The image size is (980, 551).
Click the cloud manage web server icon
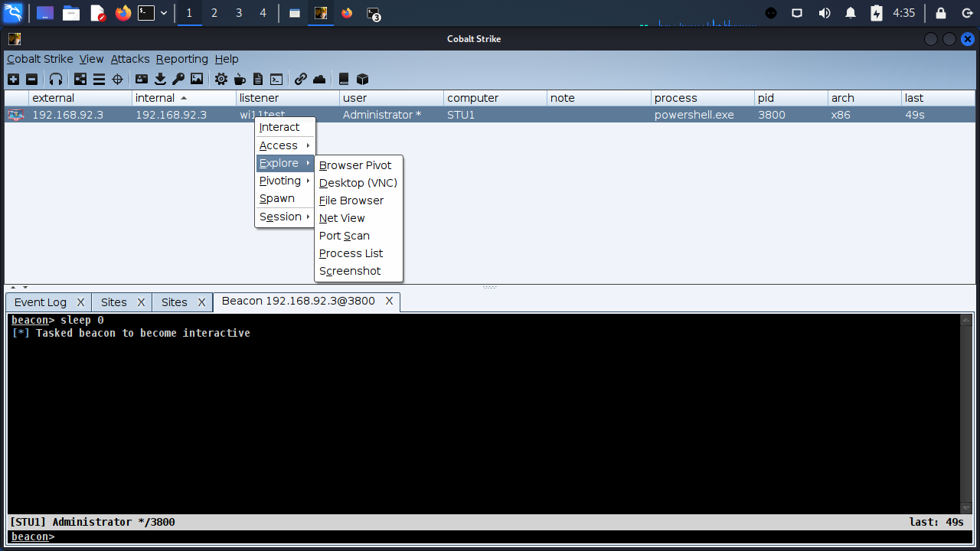click(x=319, y=79)
